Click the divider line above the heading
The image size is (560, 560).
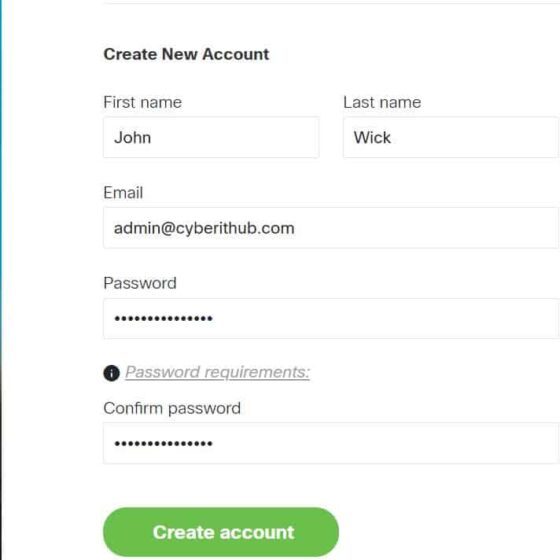pos(331,2)
